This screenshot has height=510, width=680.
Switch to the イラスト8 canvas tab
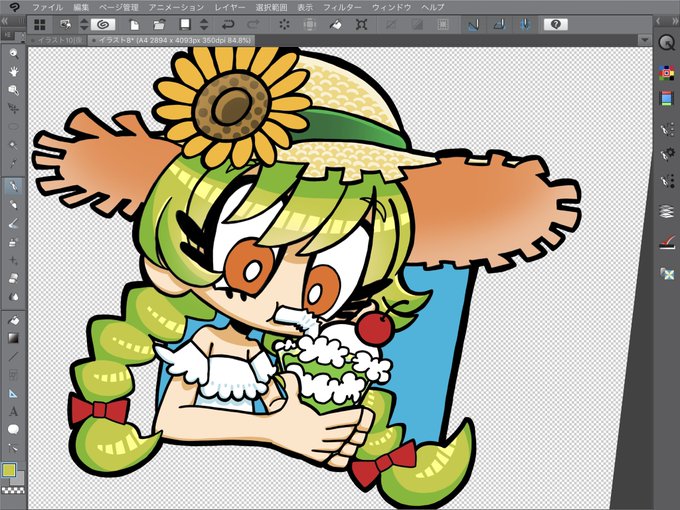point(172,40)
